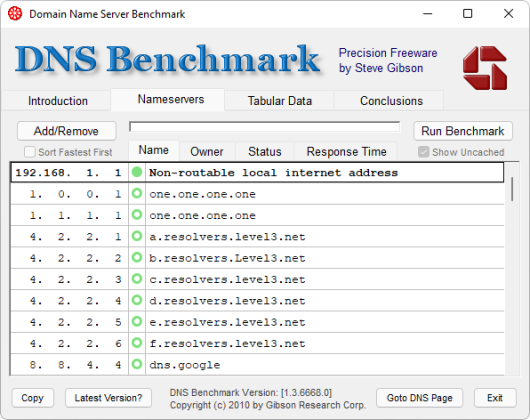The height and width of the screenshot is (420, 530).
Task: Select 'Non-routable local internet address' text
Action: 273,173
